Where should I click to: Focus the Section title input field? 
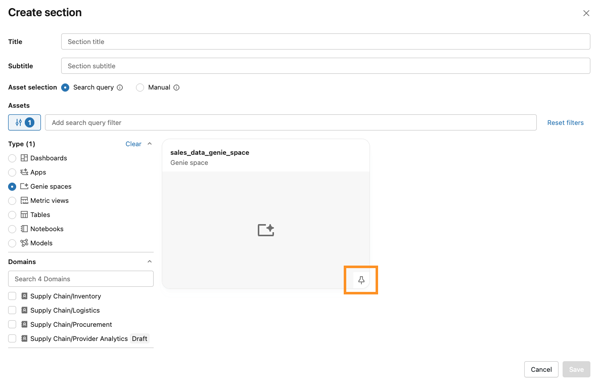(x=326, y=41)
